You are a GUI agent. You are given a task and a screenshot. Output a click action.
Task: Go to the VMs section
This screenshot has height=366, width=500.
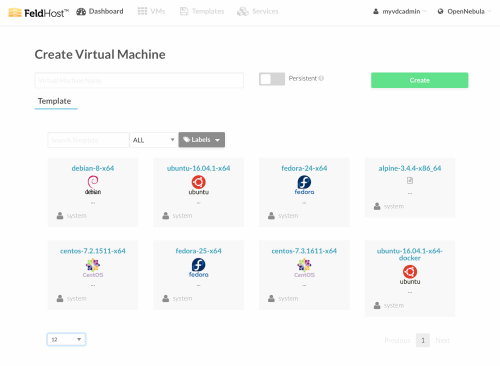point(151,11)
